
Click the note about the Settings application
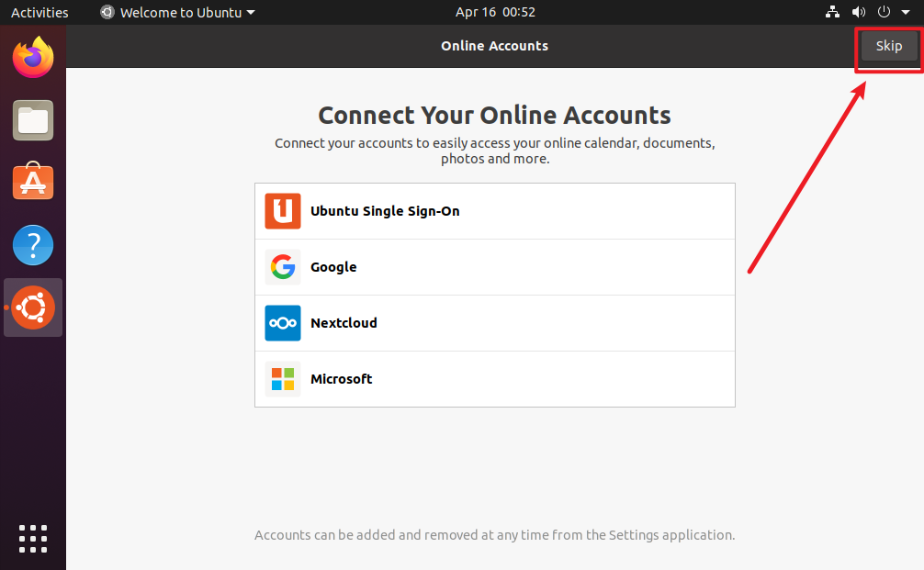494,535
